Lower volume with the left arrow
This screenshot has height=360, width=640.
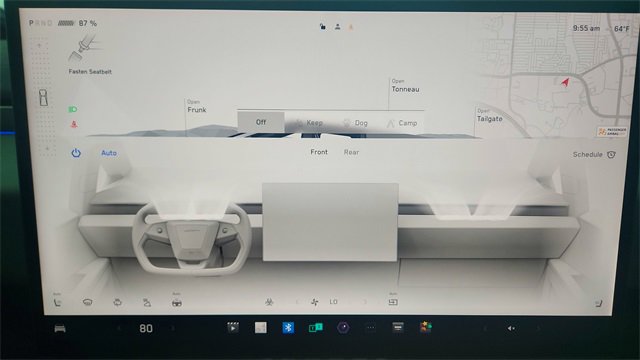point(485,328)
